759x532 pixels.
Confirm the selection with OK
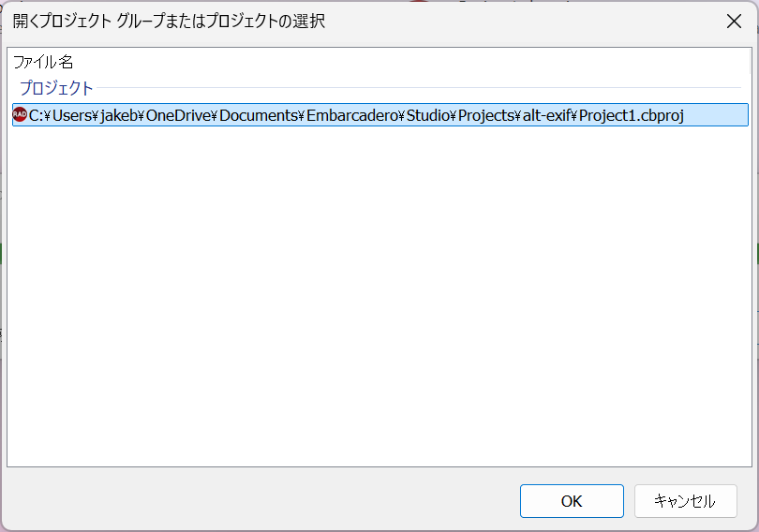pos(572,501)
